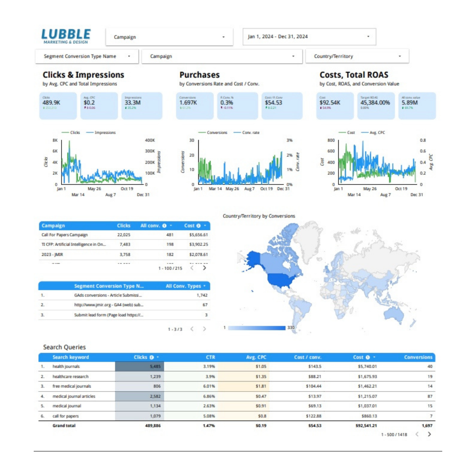Click the Cost info icon in Search Queries header

tap(367, 357)
